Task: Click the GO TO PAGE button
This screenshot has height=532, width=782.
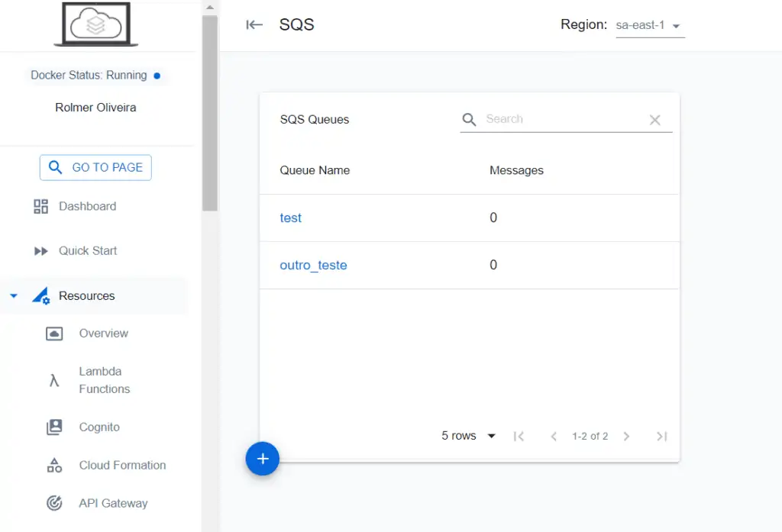Action: click(x=95, y=167)
